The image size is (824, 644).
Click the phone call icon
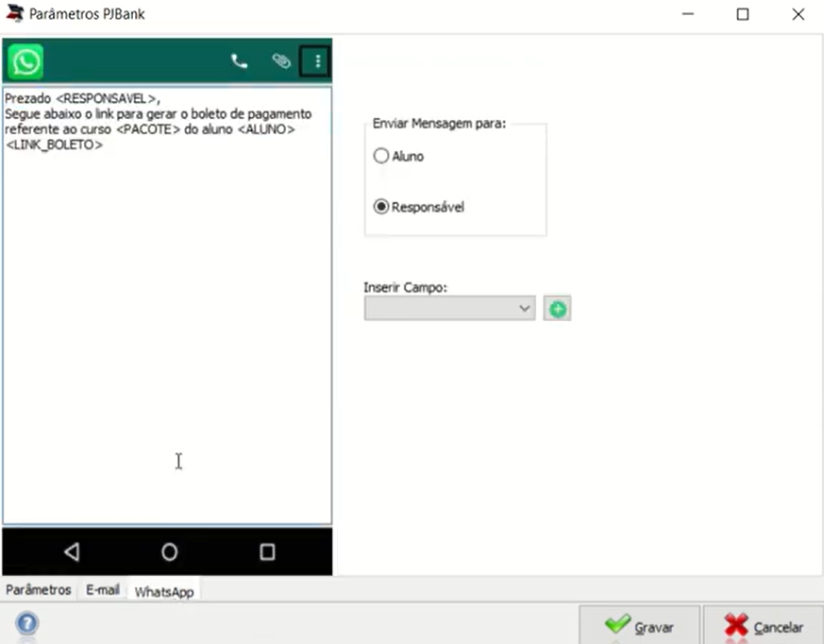coord(239,61)
